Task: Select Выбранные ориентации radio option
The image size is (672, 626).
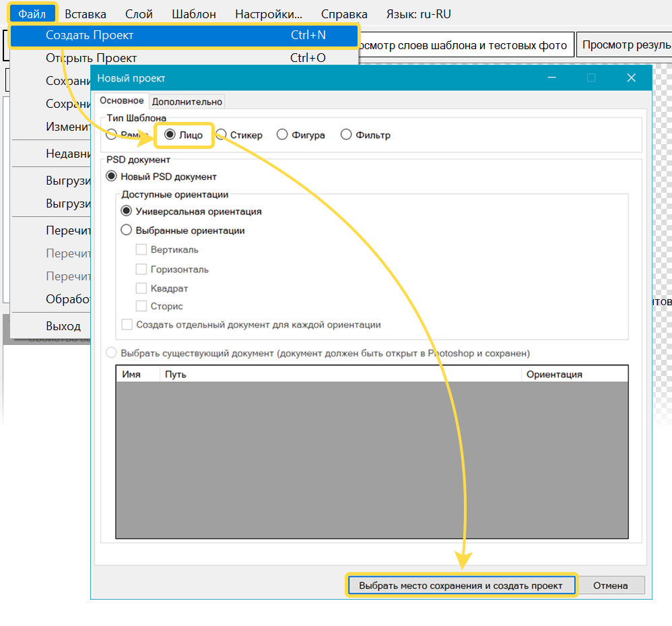Action: pos(126,230)
